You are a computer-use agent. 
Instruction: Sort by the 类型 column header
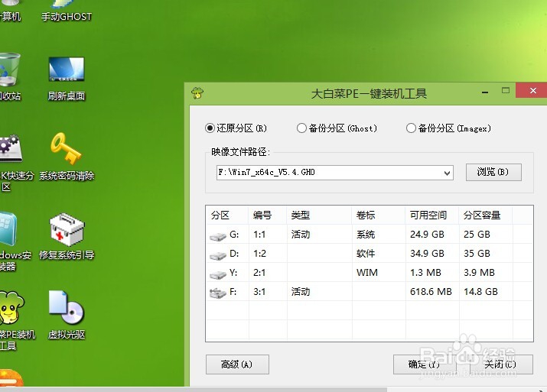(319, 215)
